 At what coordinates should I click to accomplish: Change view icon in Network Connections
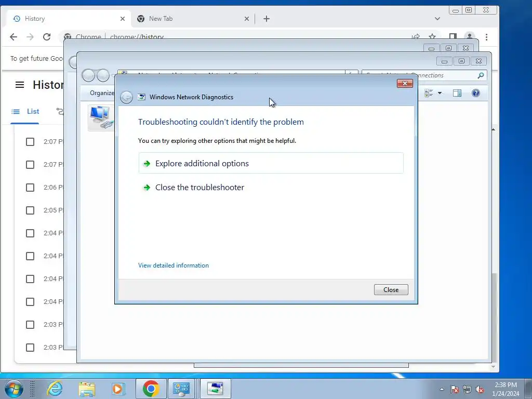[x=429, y=93]
